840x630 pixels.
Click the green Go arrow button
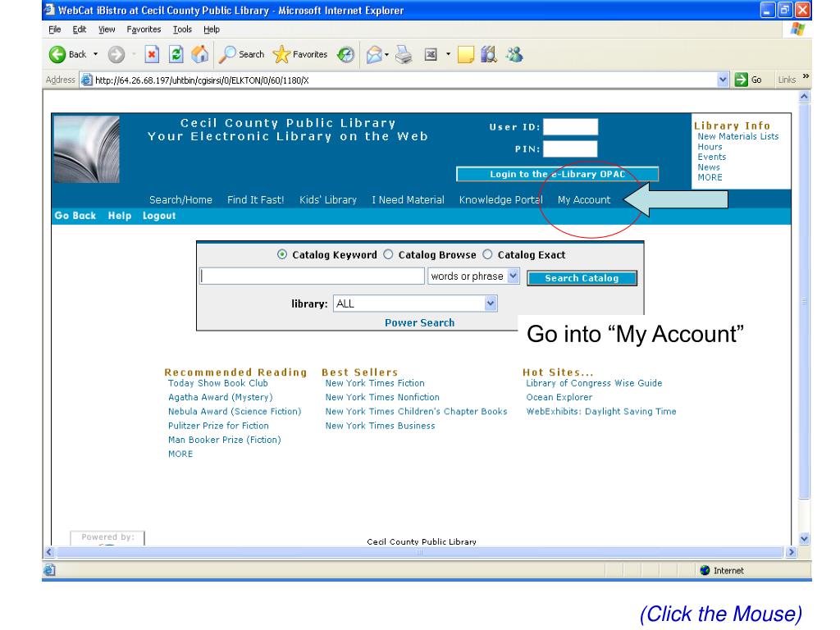(x=742, y=80)
